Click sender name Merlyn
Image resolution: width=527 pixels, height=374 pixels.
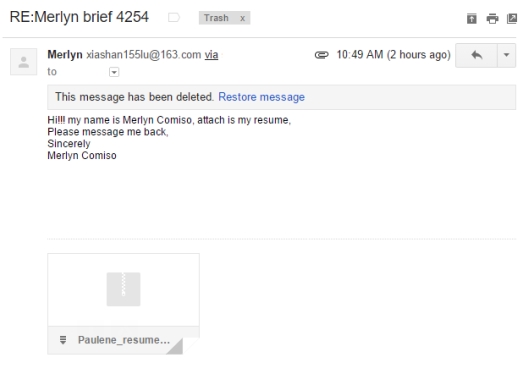click(65, 54)
